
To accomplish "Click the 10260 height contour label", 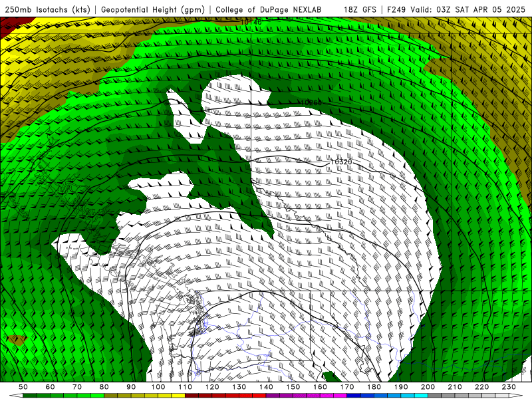I will pyautogui.click(x=311, y=102).
